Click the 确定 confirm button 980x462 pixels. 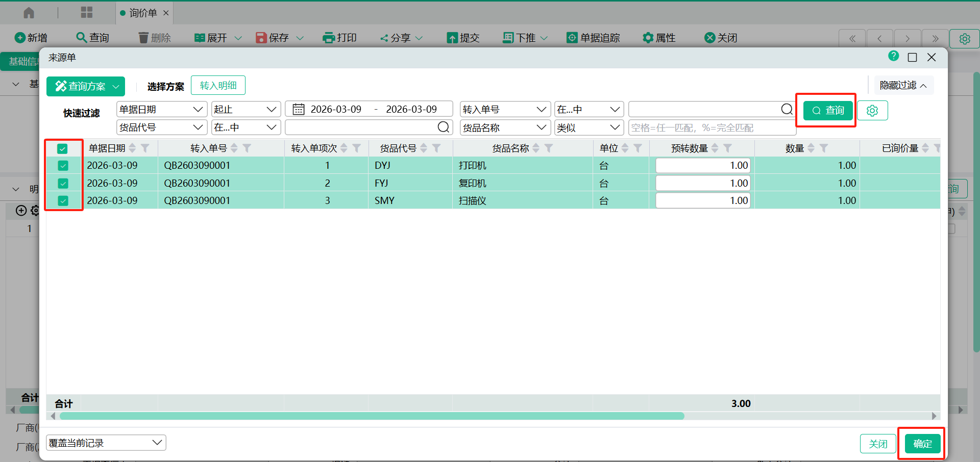(x=922, y=444)
